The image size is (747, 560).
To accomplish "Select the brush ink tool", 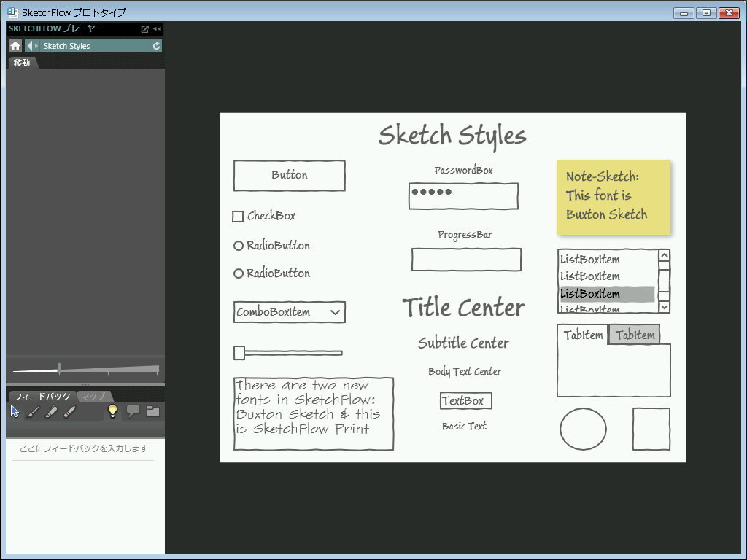I will pyautogui.click(x=33, y=412).
